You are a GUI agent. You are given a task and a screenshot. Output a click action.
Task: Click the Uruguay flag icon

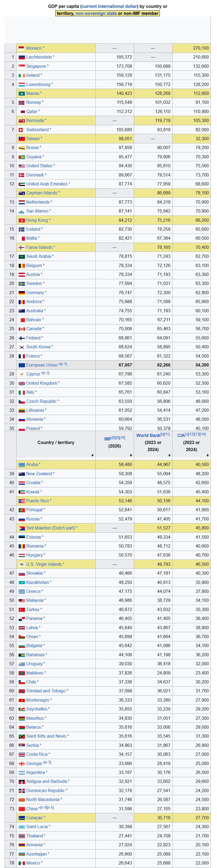tap(22, 664)
